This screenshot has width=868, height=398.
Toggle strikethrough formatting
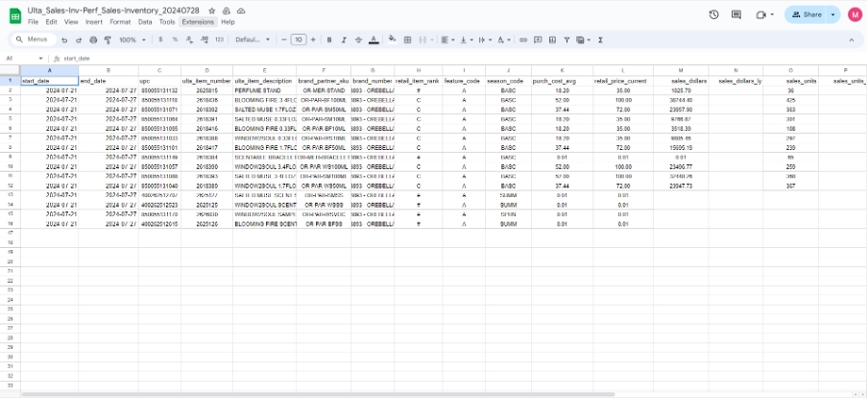[x=358, y=39]
